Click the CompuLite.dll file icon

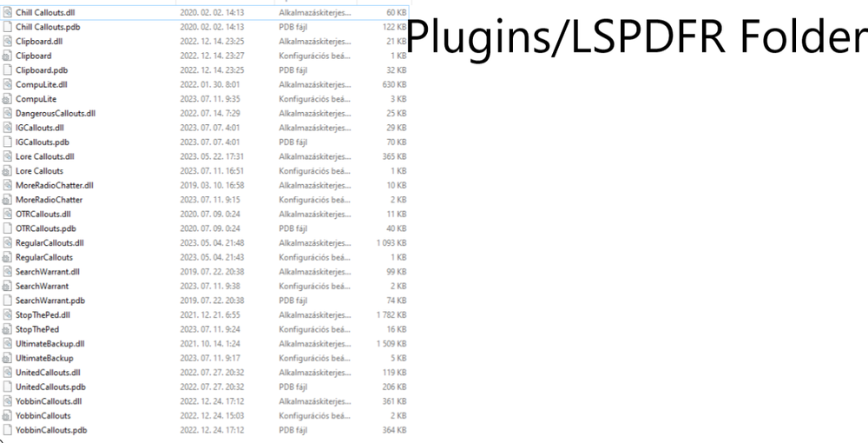7,84
